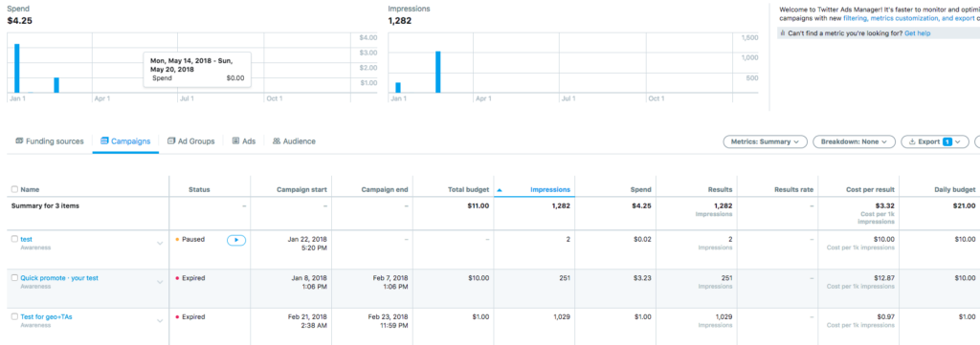Click the $0.97 cost per result value
The height and width of the screenshot is (345, 980).
[x=885, y=317]
